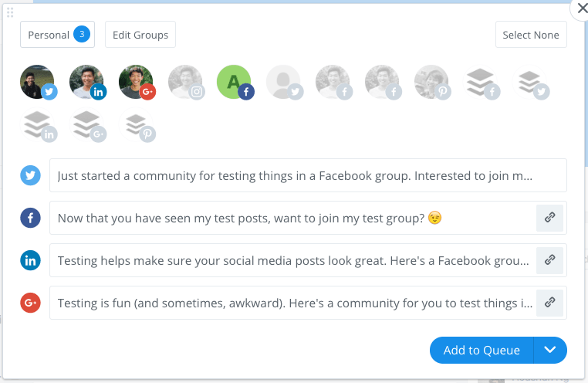Select the Pinterest profile avatar in first row
The image size is (588, 383).
[431, 82]
